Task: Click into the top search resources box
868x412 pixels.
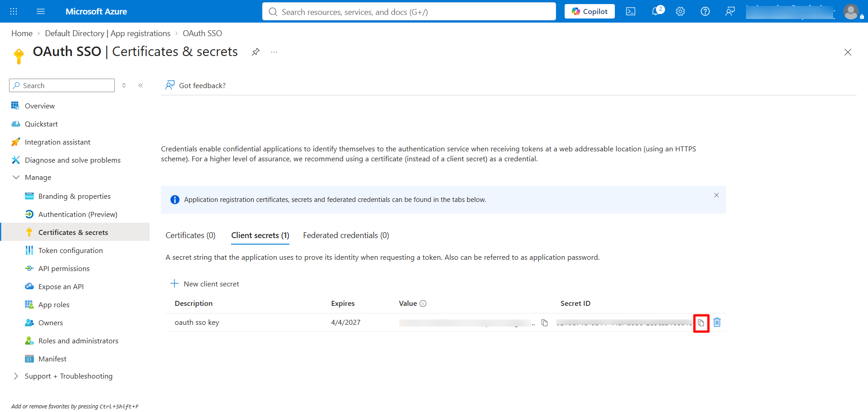Action: [409, 12]
